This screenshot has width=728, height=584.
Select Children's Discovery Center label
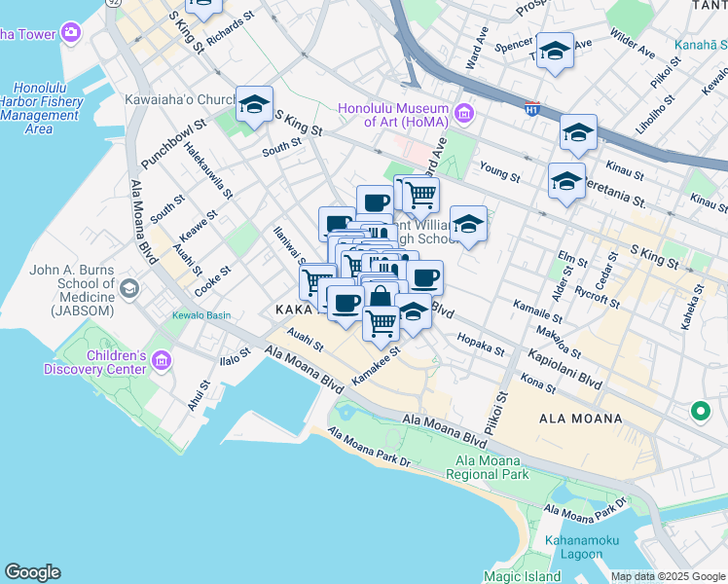pos(95,362)
